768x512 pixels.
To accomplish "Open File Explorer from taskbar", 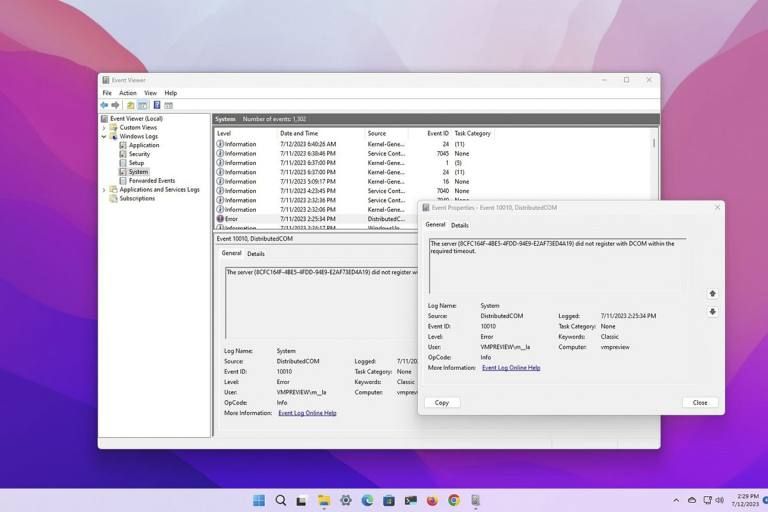I will point(324,500).
